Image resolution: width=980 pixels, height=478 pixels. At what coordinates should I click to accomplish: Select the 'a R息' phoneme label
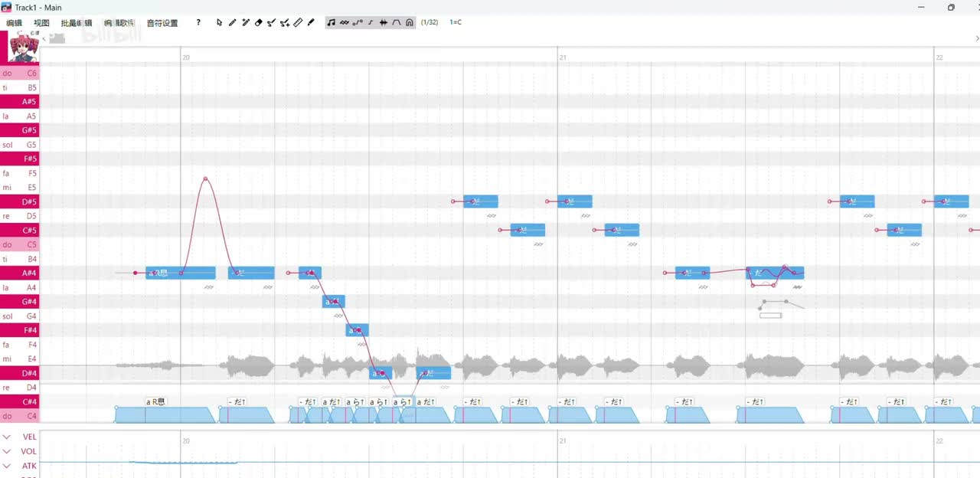155,401
